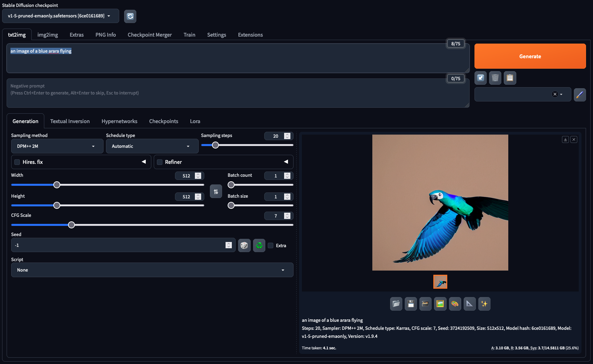Apply selected styles using the clipboard icon
Image resolution: width=593 pixels, height=364 pixels.
tap(510, 78)
